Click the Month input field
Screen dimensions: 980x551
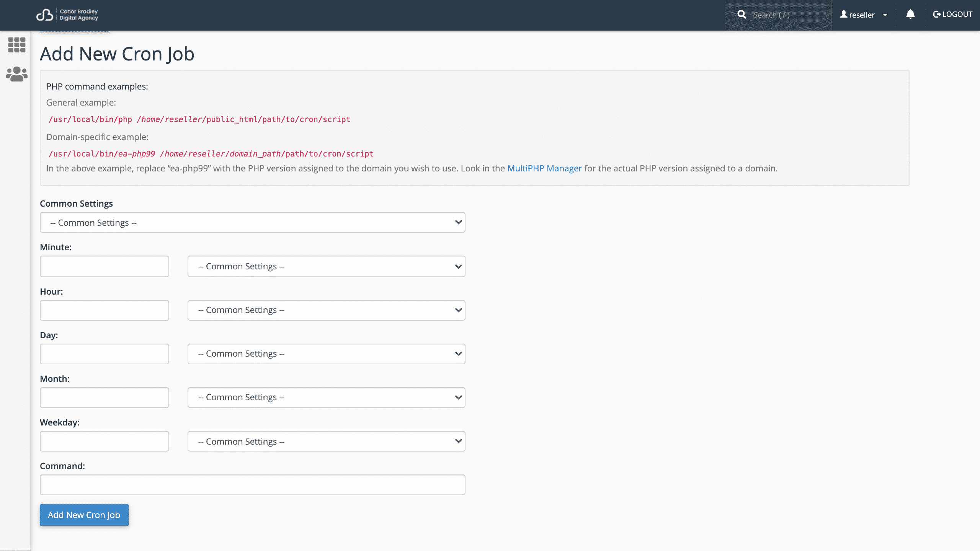105,397
